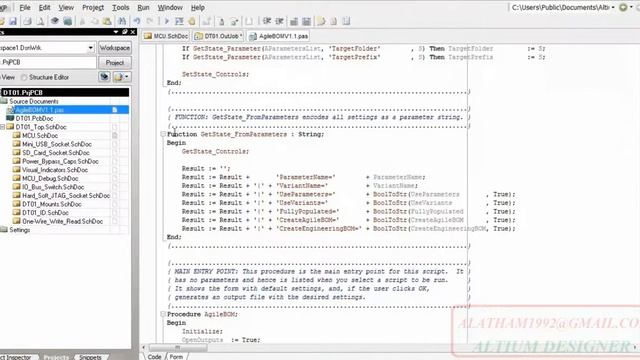
Task: Open the Help menu
Action: (x=198, y=7)
